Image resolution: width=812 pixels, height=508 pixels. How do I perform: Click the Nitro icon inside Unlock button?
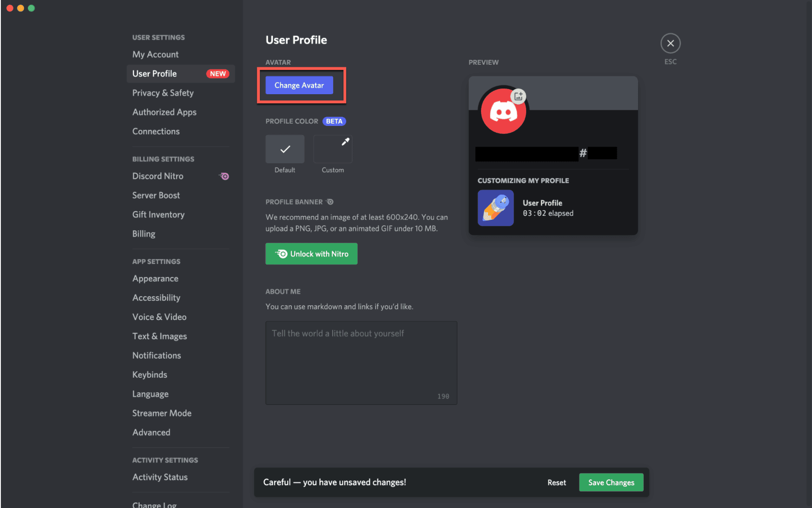(x=281, y=254)
